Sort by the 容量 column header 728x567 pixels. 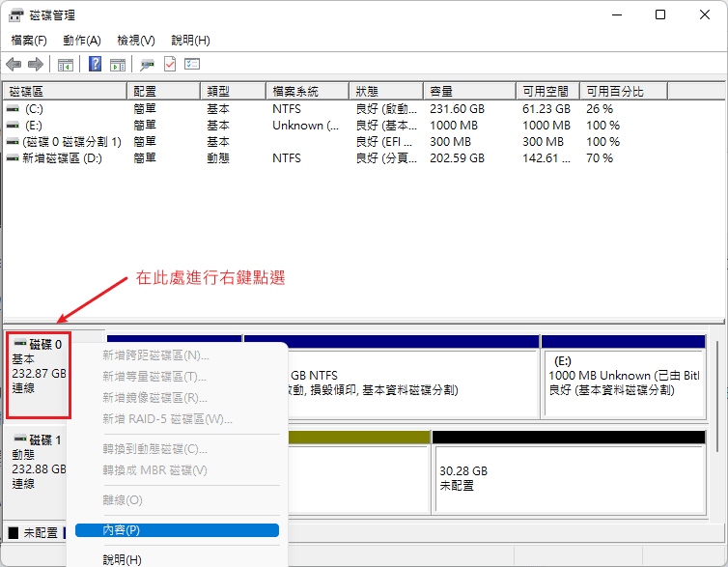point(470,92)
